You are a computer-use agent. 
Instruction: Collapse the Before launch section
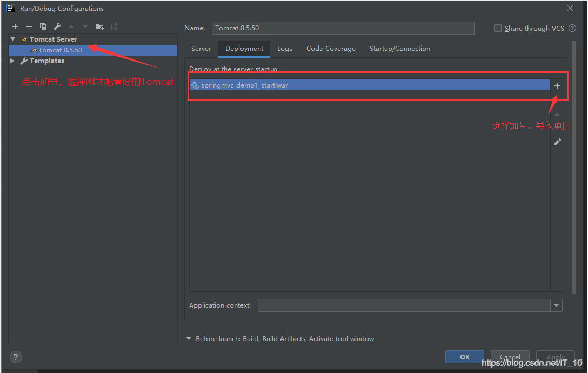[x=189, y=338]
